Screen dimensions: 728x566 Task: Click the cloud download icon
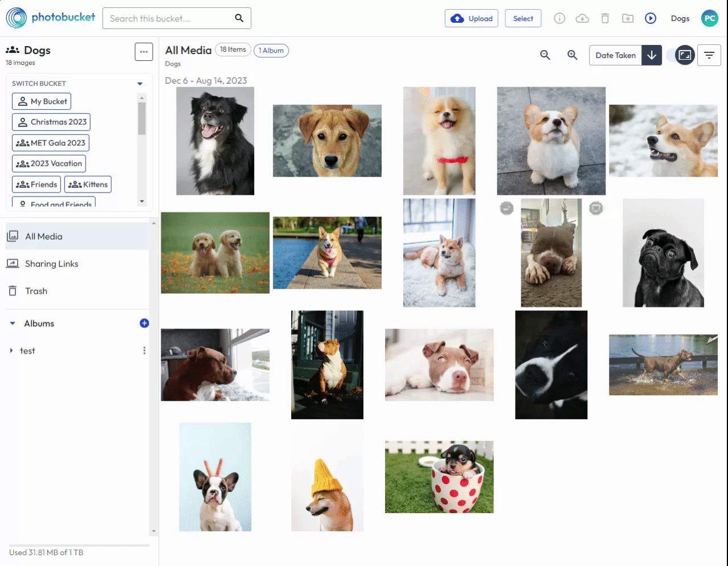(582, 18)
